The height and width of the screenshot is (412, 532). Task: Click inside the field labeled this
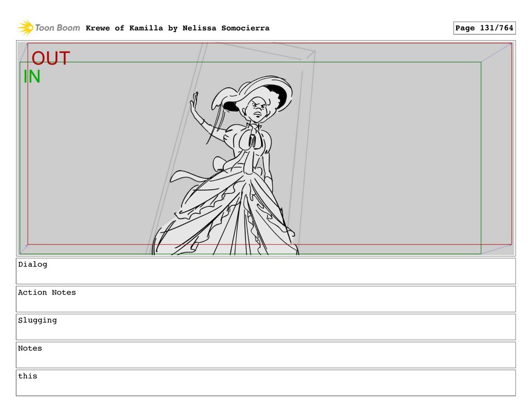[x=265, y=383]
